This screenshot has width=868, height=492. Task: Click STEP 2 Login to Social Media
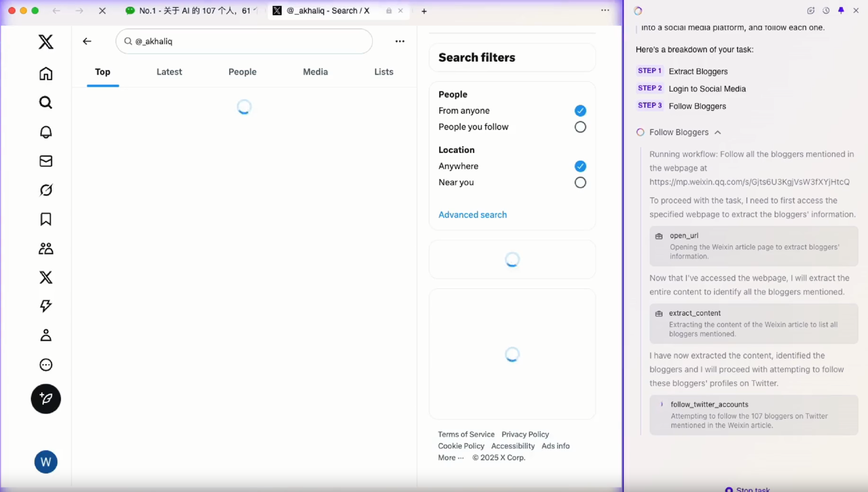tap(692, 89)
